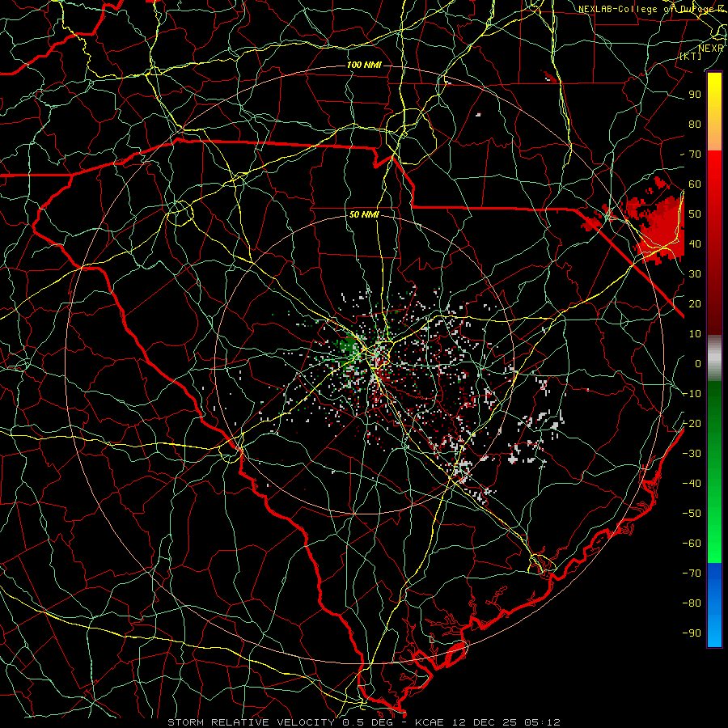728x728 pixels.
Task: Select the -40 value on the velocity scale
Action: (x=692, y=484)
